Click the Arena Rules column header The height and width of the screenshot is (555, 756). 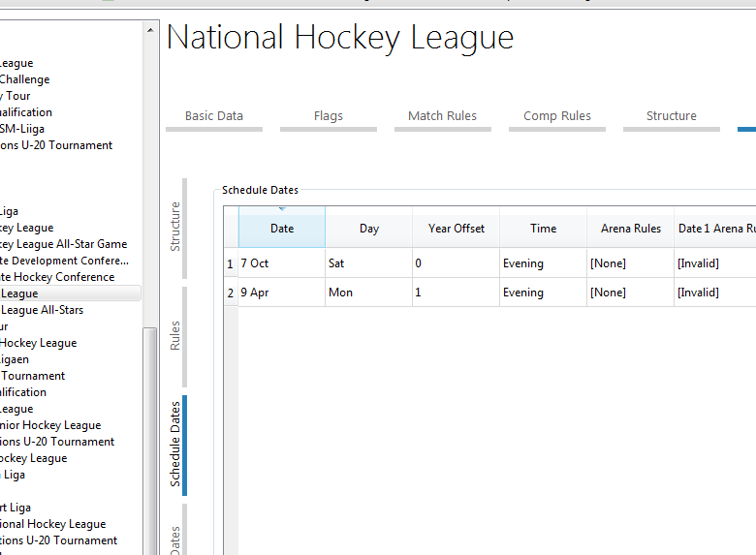coord(631,229)
